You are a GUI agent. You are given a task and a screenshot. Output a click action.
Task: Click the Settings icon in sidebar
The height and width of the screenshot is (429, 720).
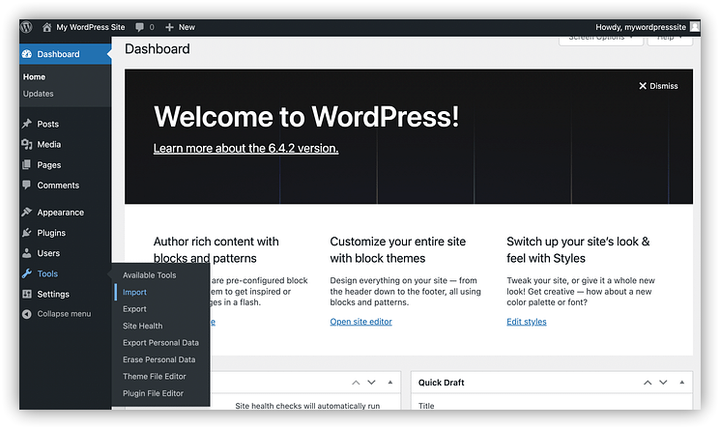click(27, 294)
